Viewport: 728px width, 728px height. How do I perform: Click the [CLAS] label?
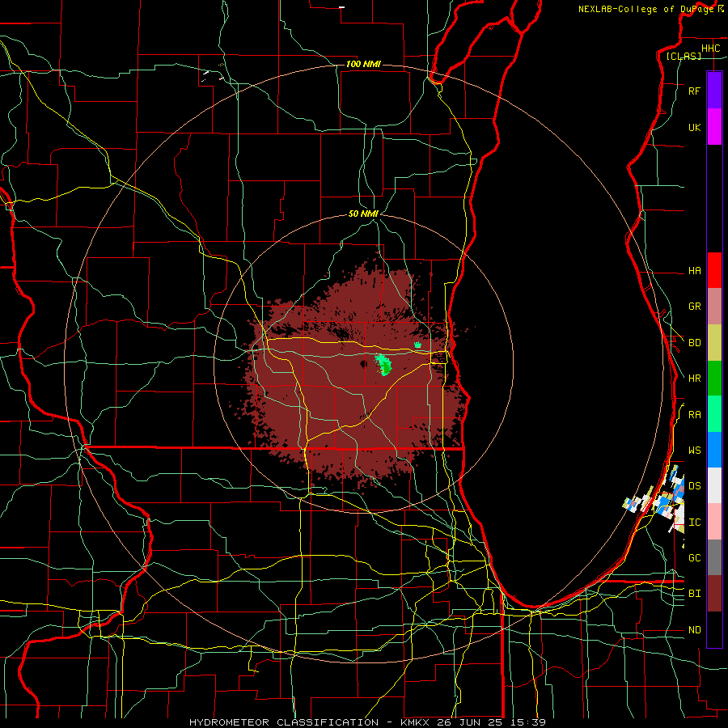684,56
